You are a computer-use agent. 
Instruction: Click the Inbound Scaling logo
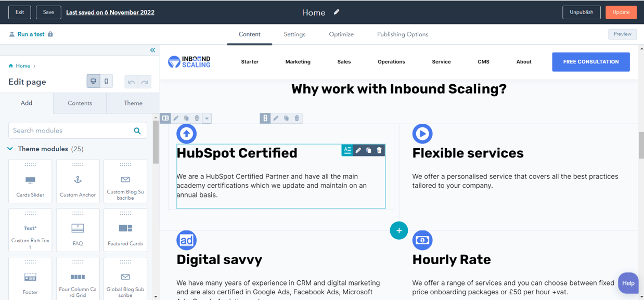tap(189, 61)
